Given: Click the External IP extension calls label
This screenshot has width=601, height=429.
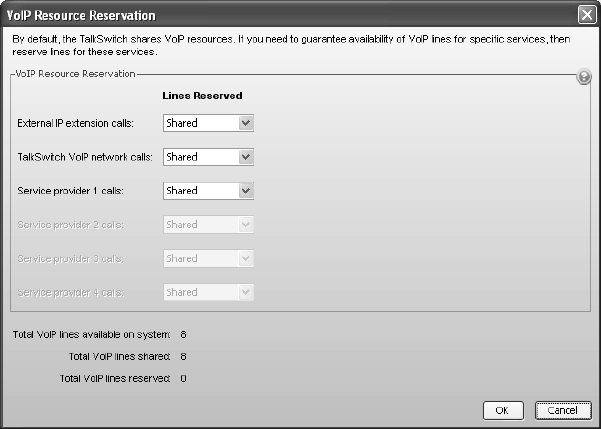Looking at the screenshot, I should (x=76, y=123).
